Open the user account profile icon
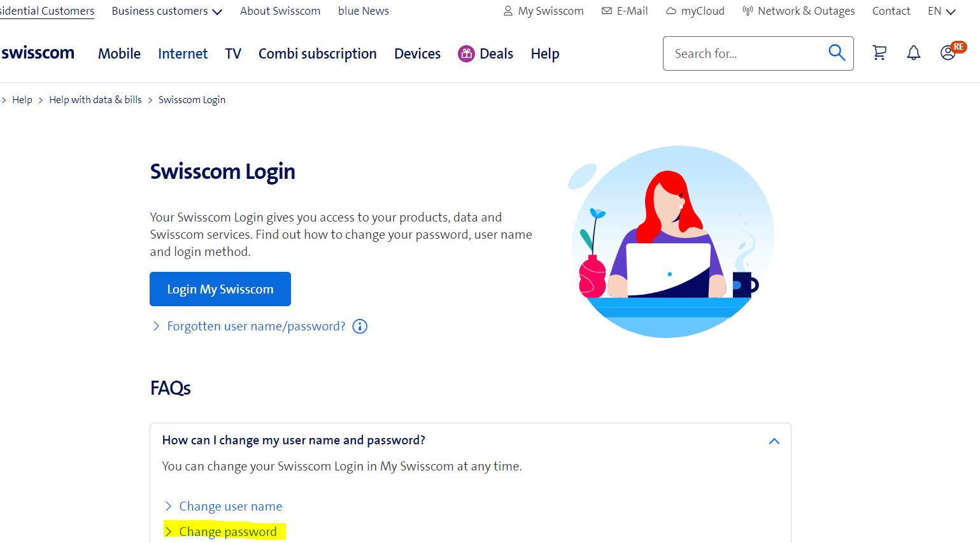980x543 pixels. click(x=949, y=53)
